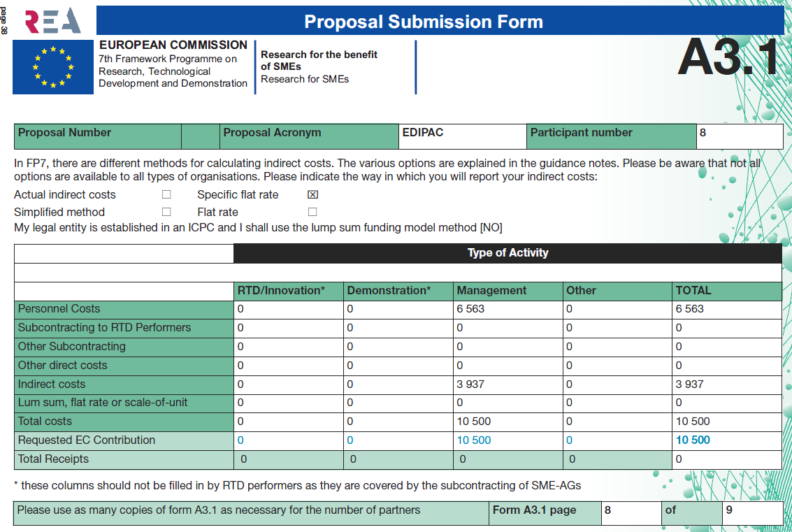Click Indirect costs TOTAL value 3 937

[x=689, y=384]
